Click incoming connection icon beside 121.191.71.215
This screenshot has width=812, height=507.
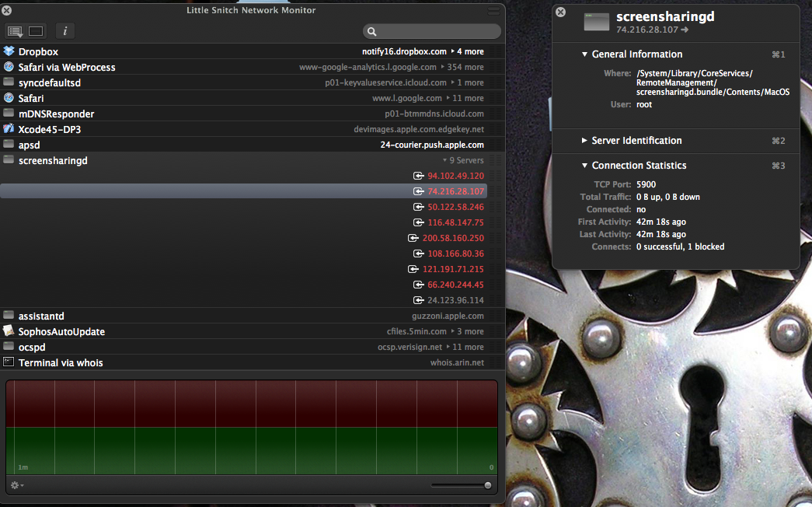pos(413,269)
